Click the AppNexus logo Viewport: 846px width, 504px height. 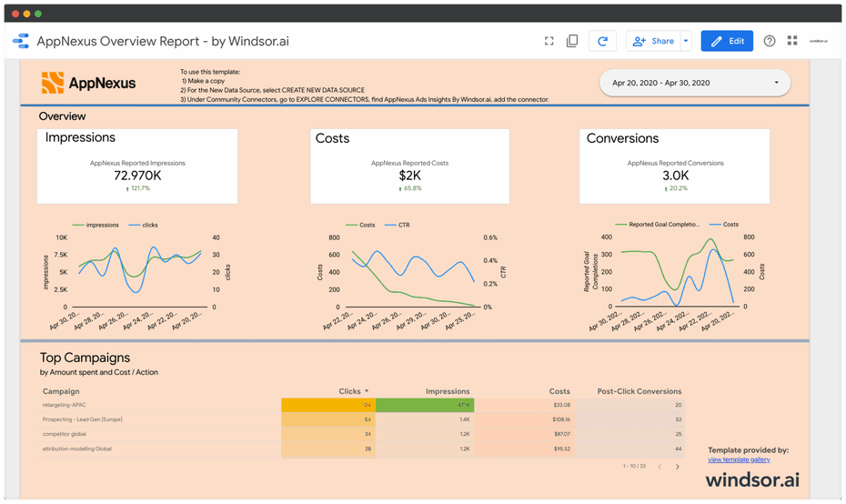pyautogui.click(x=88, y=83)
